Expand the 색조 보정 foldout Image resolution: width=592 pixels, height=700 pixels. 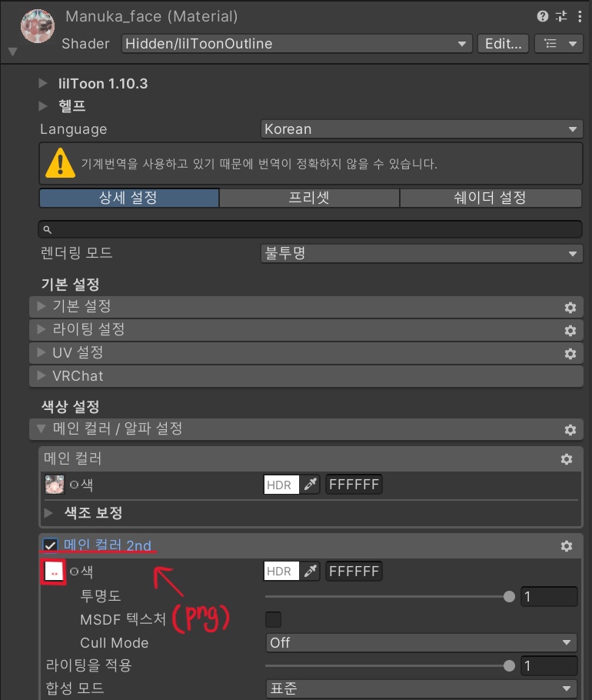pyautogui.click(x=48, y=512)
